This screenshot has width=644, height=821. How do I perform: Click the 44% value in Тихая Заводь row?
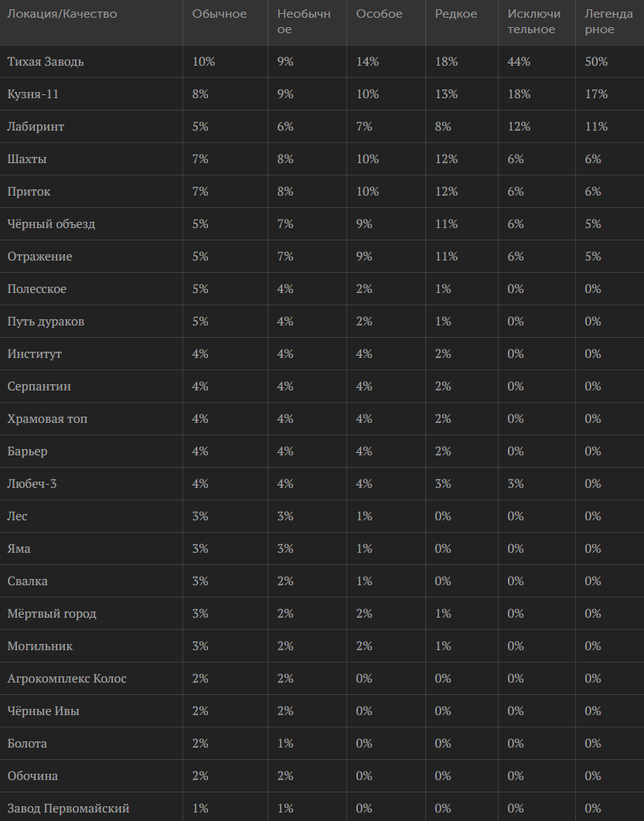coord(518,62)
